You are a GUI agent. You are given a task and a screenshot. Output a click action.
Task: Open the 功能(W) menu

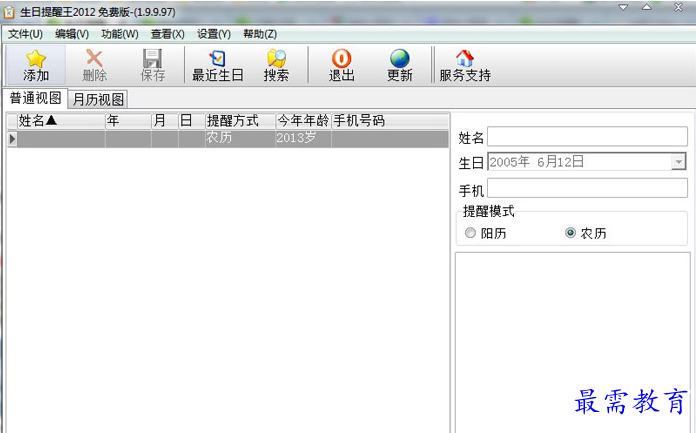(x=119, y=34)
